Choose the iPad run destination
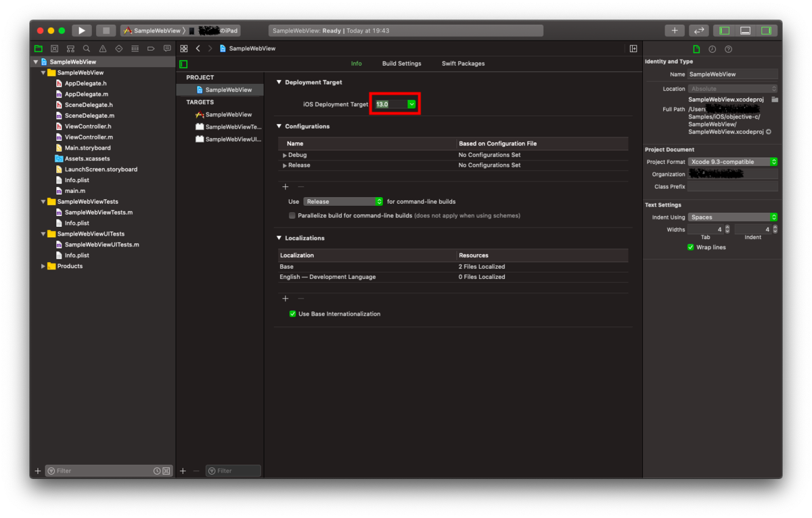Screen dimensions: 812x518 [214, 30]
